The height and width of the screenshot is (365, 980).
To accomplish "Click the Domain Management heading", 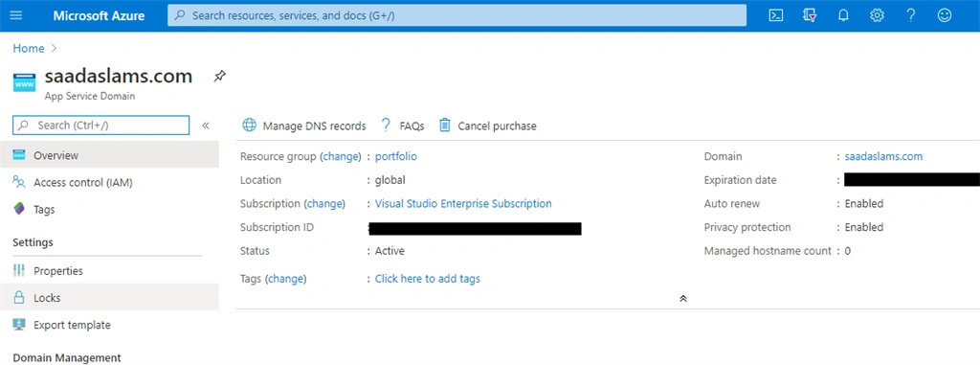I will (67, 358).
